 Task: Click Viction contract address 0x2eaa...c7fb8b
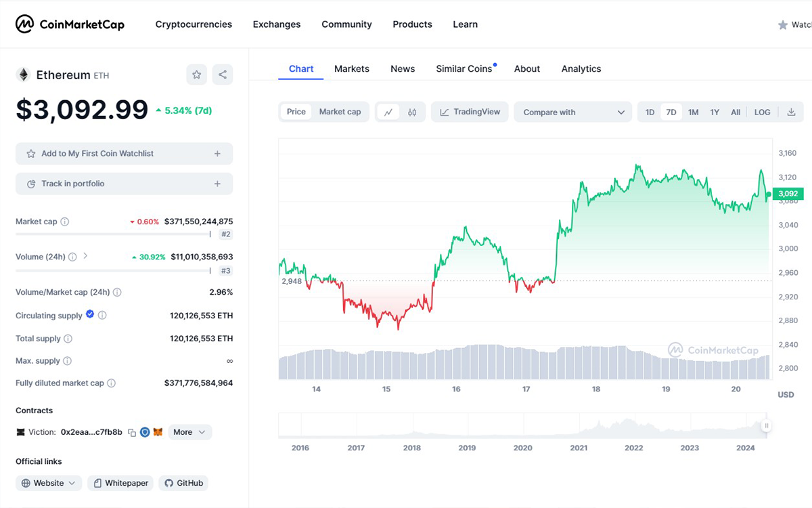[91, 432]
